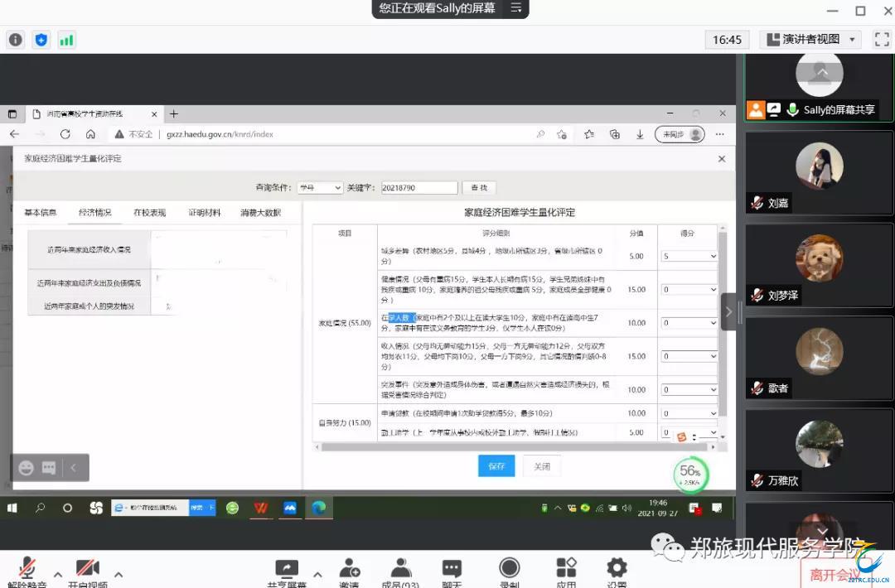Start 录制 recording
The width and height of the screenshot is (895, 588).
[509, 570]
